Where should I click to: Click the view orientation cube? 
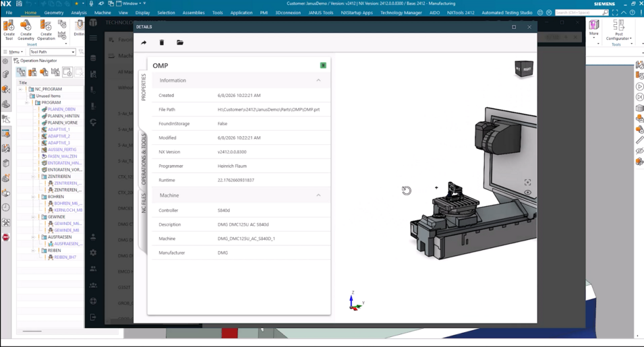(x=524, y=69)
